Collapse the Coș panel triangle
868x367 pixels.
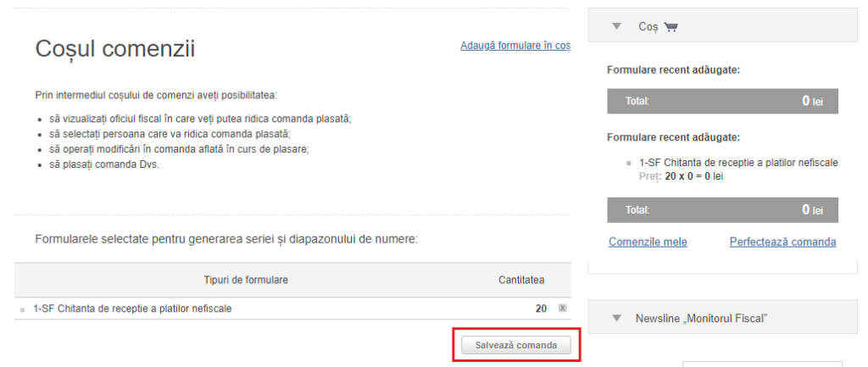pos(617,26)
